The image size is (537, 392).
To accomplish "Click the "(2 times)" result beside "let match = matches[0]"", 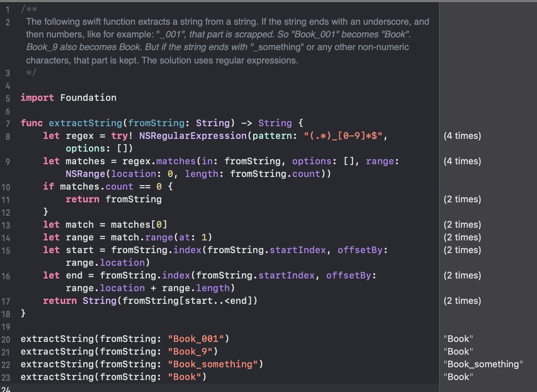I will tap(462, 225).
